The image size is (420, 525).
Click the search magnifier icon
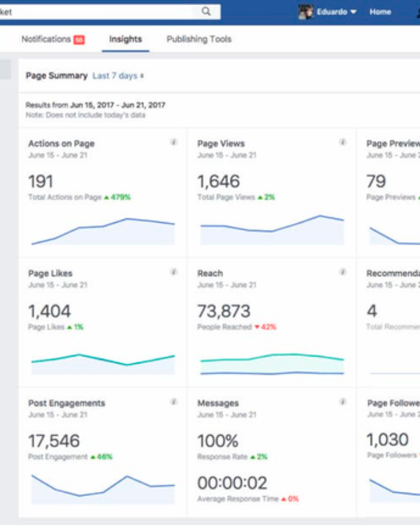pyautogui.click(x=206, y=12)
